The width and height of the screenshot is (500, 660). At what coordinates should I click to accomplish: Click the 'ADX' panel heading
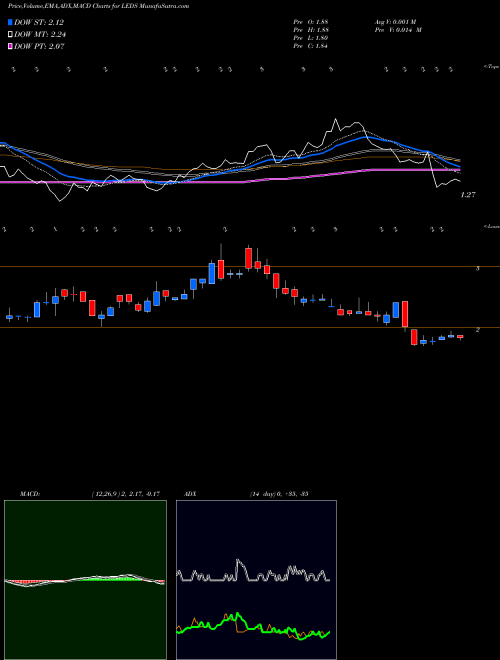[190, 494]
